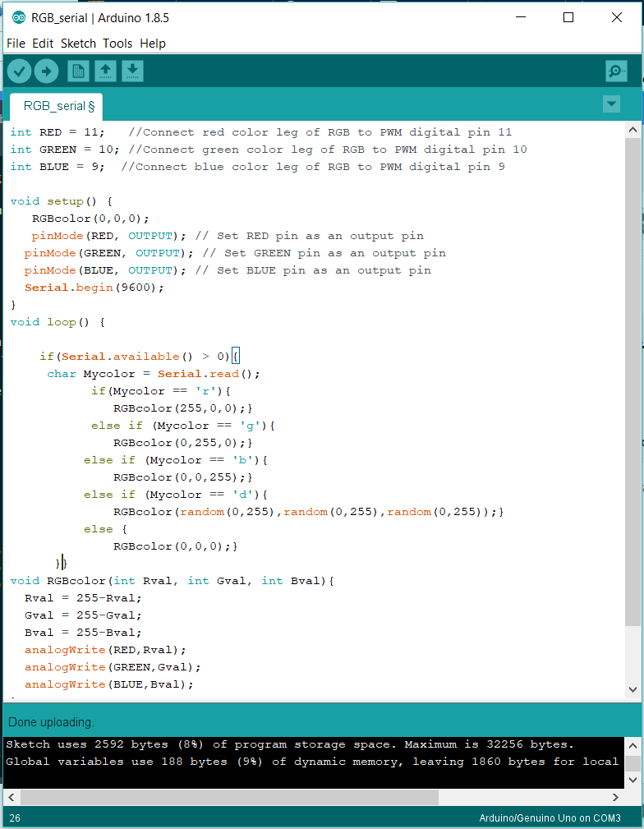This screenshot has height=829, width=644.
Task: Minimize the Arduino window
Action: point(521,17)
